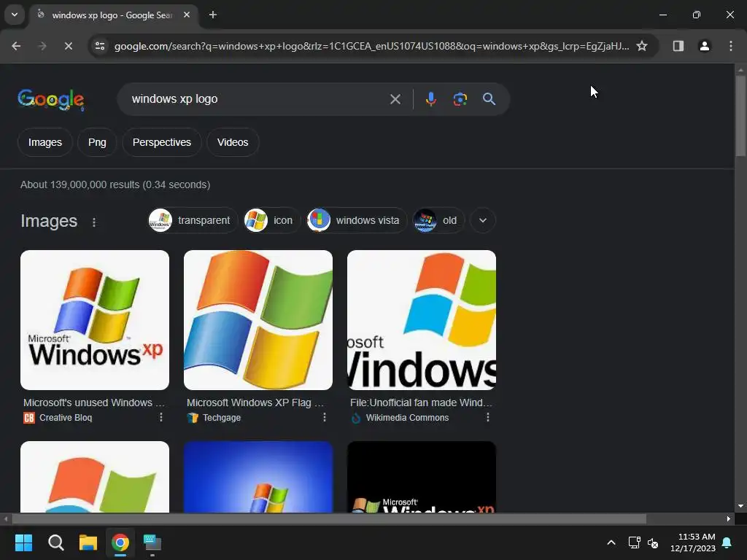747x560 pixels.
Task: Open notifications bell in taskbar
Action: pos(727,542)
